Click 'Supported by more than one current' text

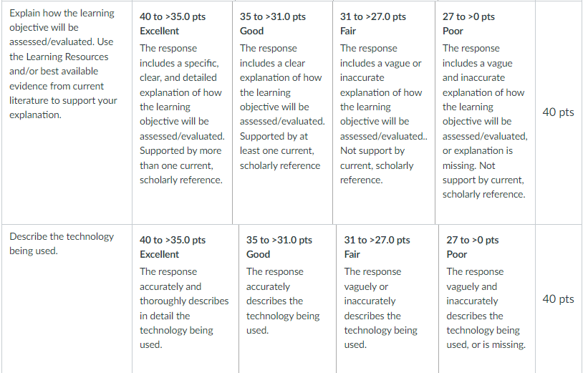pos(180,165)
